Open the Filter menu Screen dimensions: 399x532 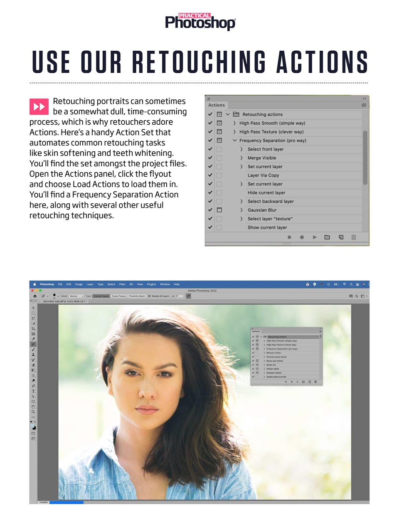tap(123, 284)
